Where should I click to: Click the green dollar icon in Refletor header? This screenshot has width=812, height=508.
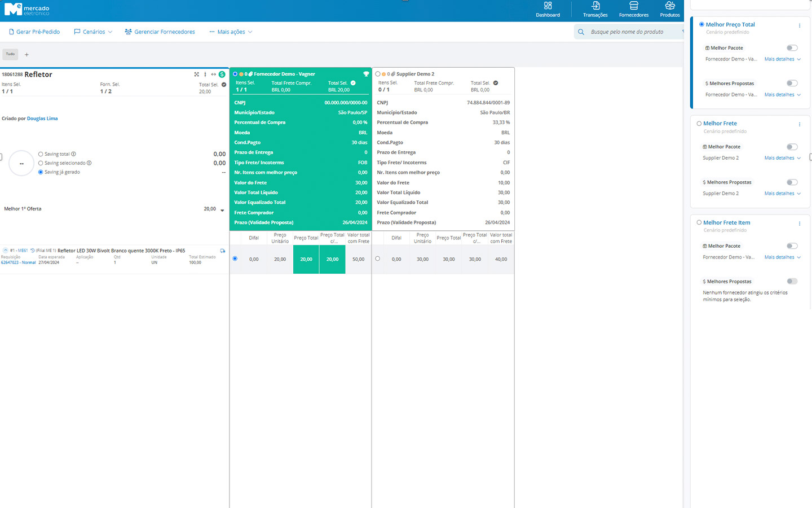click(x=222, y=75)
